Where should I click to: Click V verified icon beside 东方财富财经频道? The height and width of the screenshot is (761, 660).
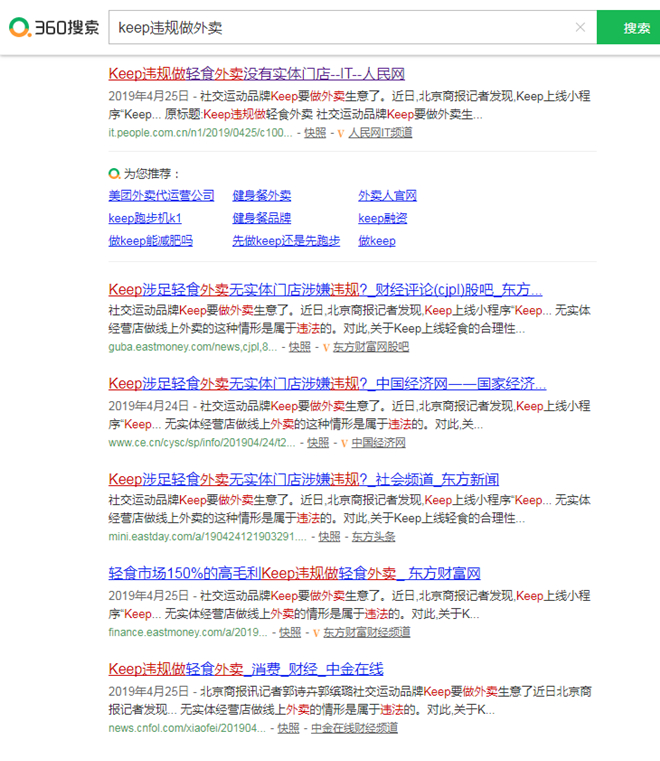316,633
